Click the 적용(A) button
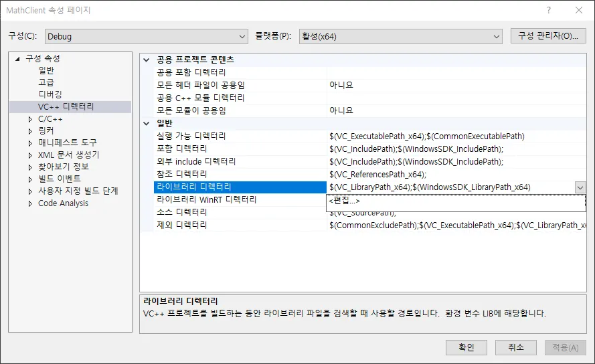Image resolution: width=595 pixels, height=364 pixels. click(x=566, y=347)
